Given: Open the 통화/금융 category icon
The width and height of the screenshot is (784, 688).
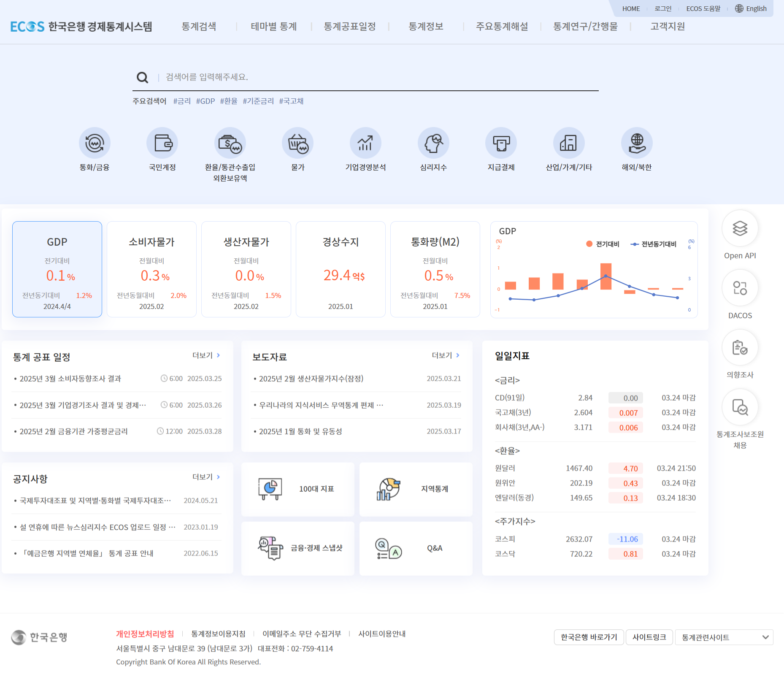Looking at the screenshot, I should (x=95, y=144).
